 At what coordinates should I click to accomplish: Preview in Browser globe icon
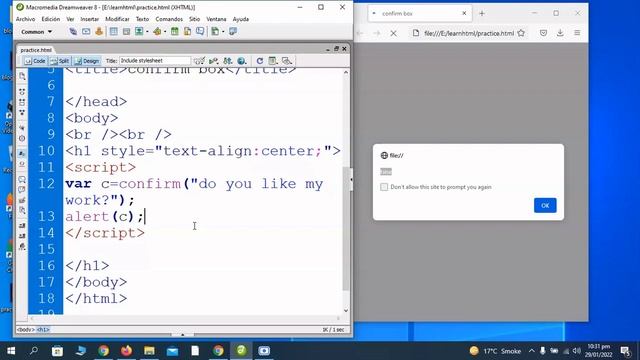242,61
